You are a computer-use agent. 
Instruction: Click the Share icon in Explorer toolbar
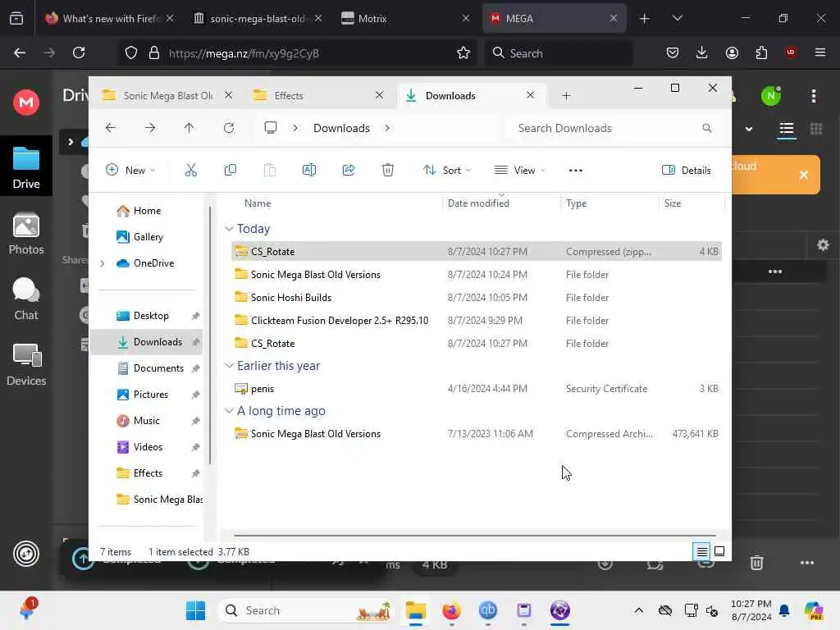click(348, 171)
